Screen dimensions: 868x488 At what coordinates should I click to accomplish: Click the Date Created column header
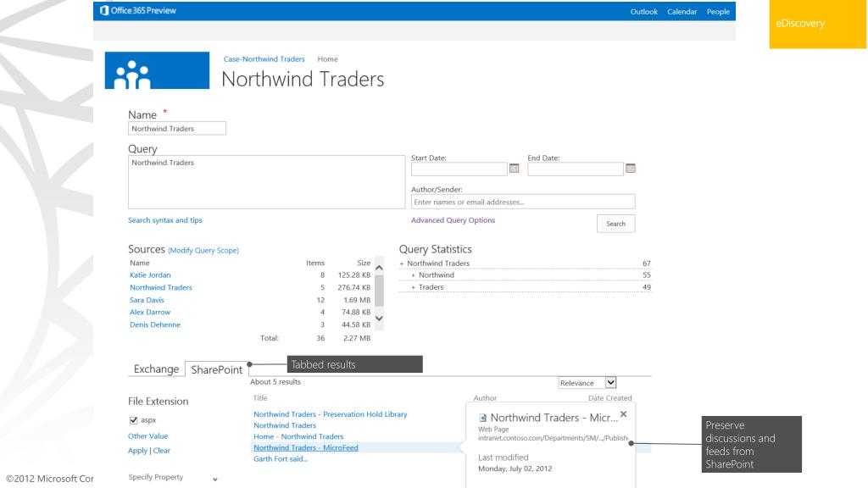coord(609,398)
